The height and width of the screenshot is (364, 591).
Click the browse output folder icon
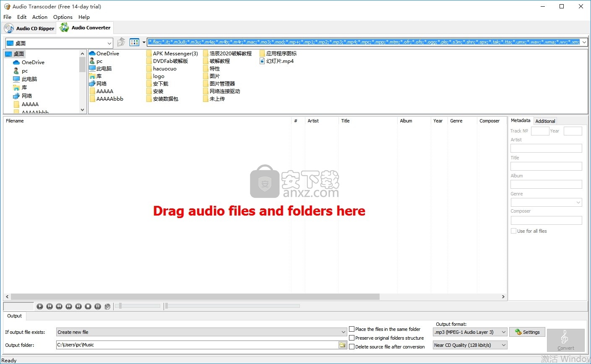pos(343,345)
